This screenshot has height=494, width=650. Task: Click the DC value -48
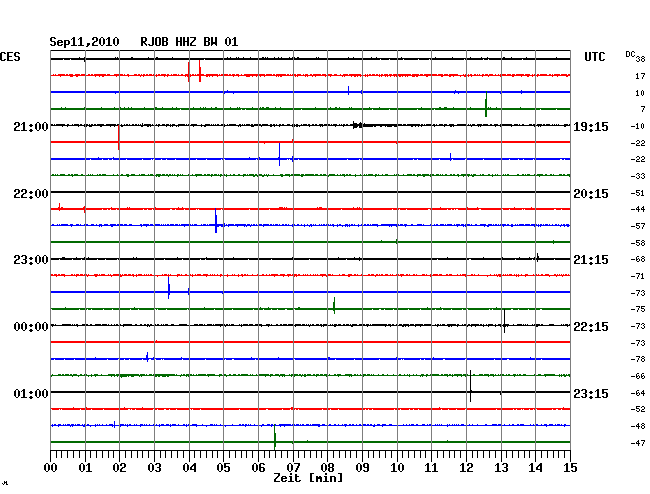638,426
